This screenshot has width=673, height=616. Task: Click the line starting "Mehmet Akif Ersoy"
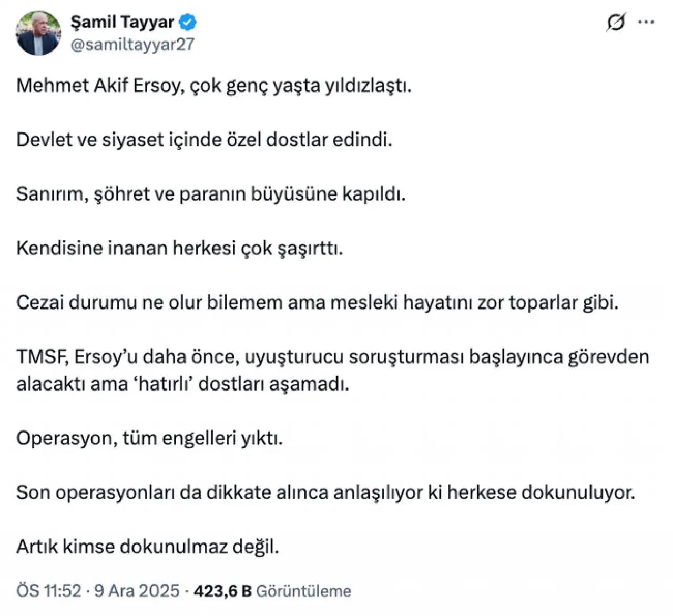pyautogui.click(x=213, y=85)
